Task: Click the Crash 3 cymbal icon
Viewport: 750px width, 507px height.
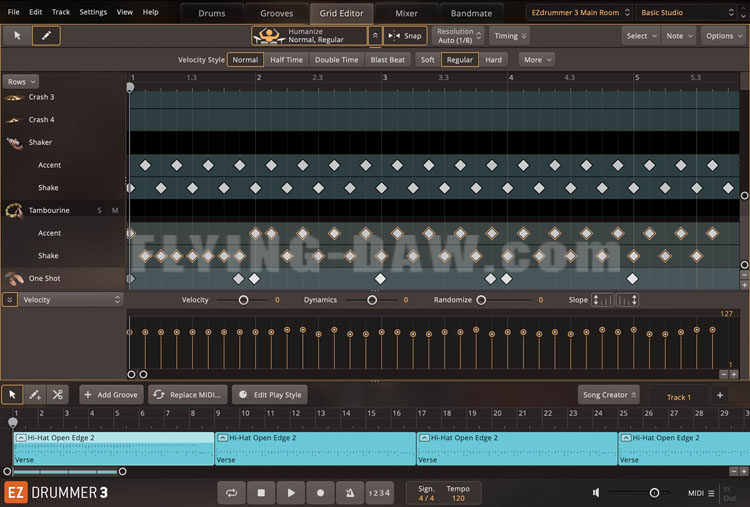Action: 13,97
